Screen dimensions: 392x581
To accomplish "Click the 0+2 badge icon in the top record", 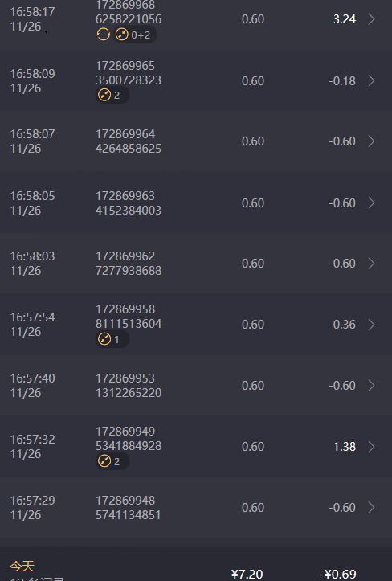I will (x=122, y=35).
